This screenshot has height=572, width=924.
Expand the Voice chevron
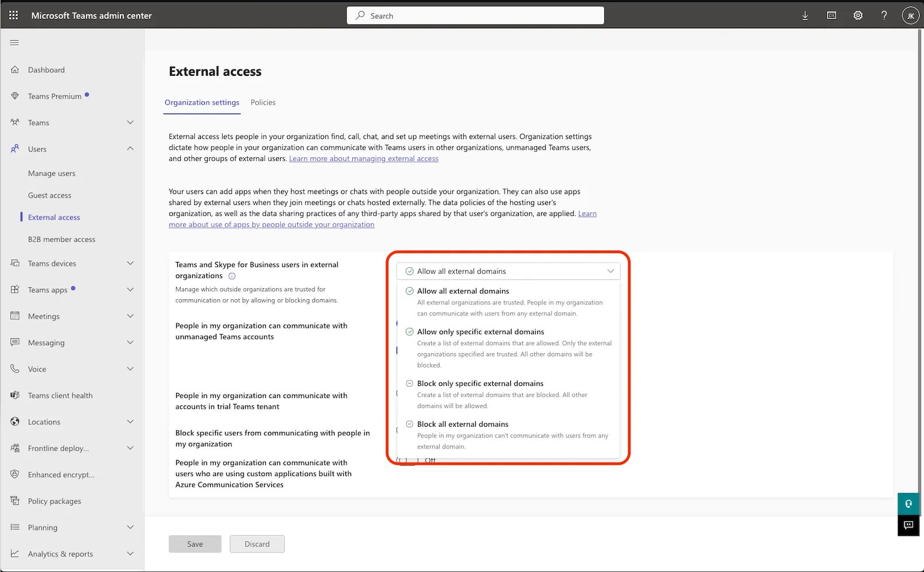pos(130,369)
